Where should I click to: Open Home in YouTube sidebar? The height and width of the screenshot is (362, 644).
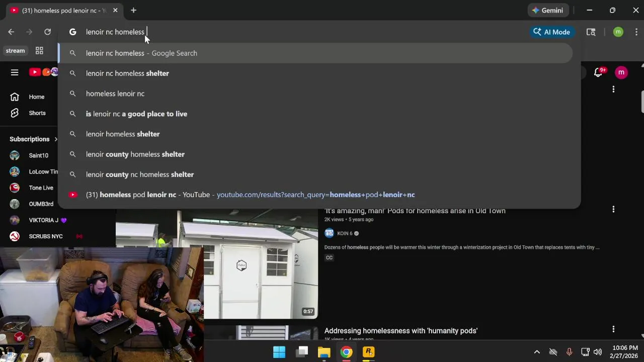pyautogui.click(x=29, y=97)
